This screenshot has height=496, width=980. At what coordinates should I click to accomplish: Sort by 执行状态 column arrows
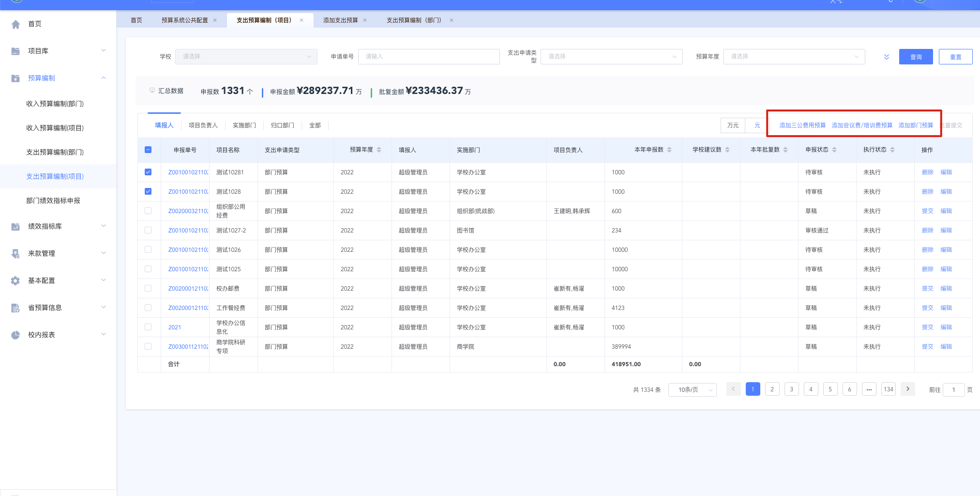point(892,150)
